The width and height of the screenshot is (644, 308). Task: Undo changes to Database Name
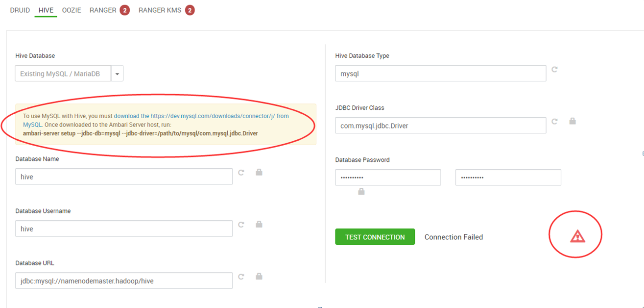(241, 173)
